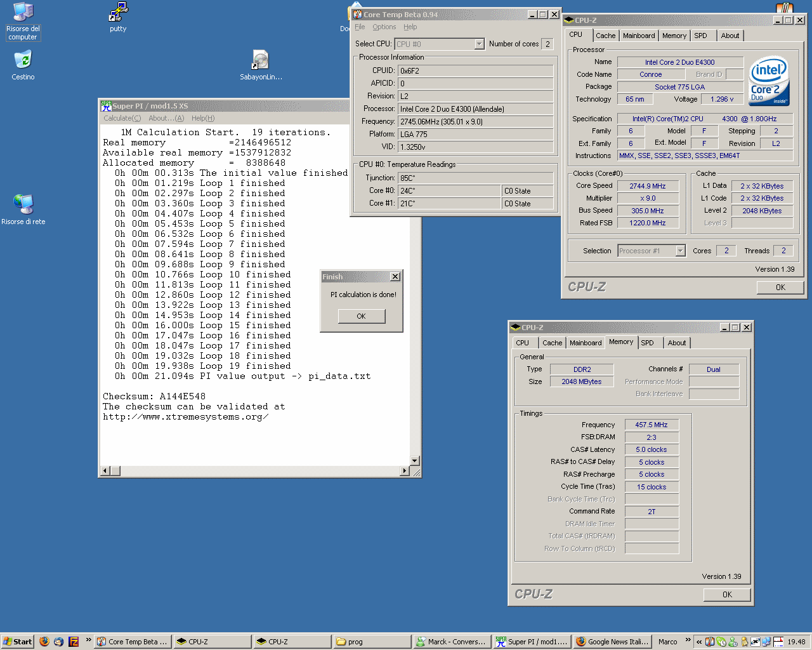
Task: Click OK in CPU-Z processor window
Action: tap(780, 288)
